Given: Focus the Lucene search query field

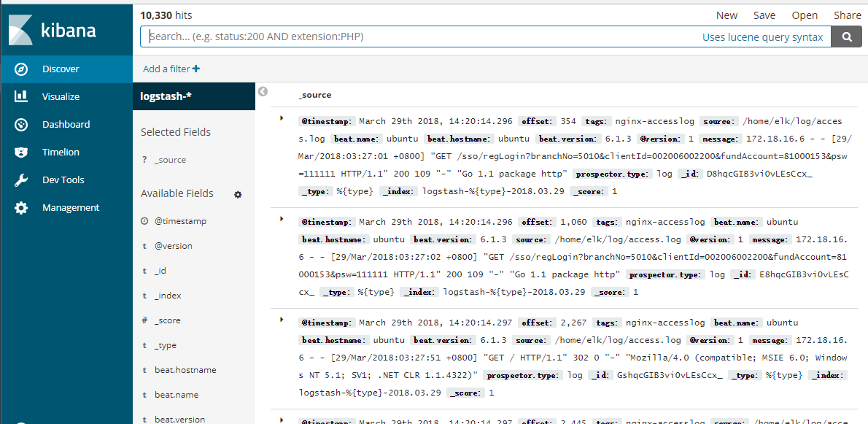Looking at the screenshot, I should (x=421, y=37).
